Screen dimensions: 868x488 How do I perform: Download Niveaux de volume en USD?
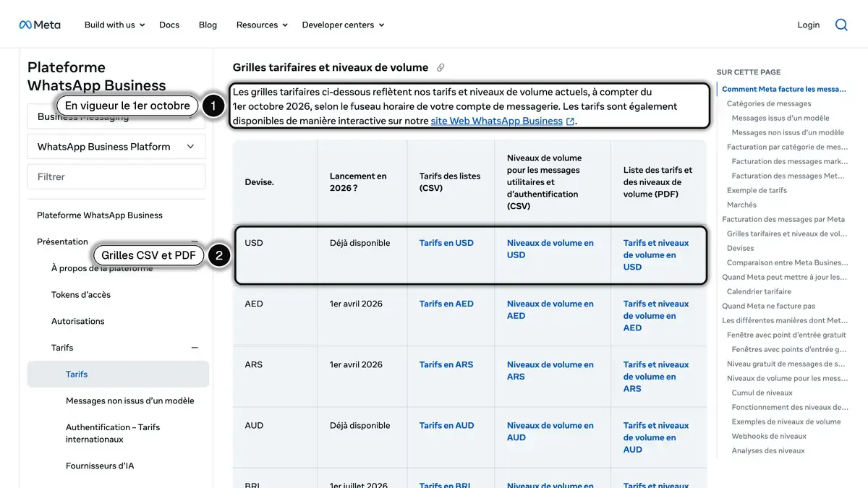coord(550,249)
